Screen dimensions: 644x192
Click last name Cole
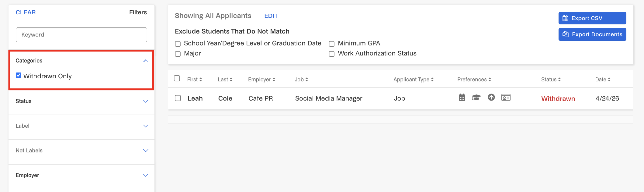click(225, 98)
